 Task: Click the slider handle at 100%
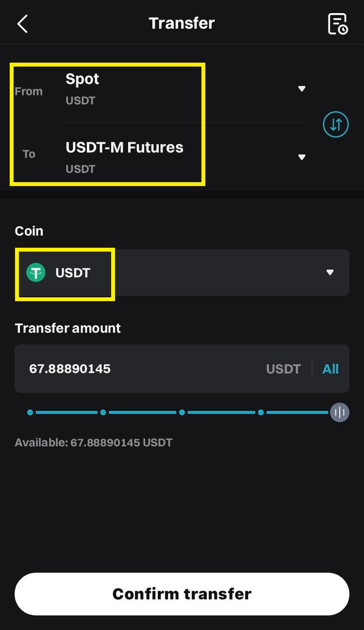[340, 412]
